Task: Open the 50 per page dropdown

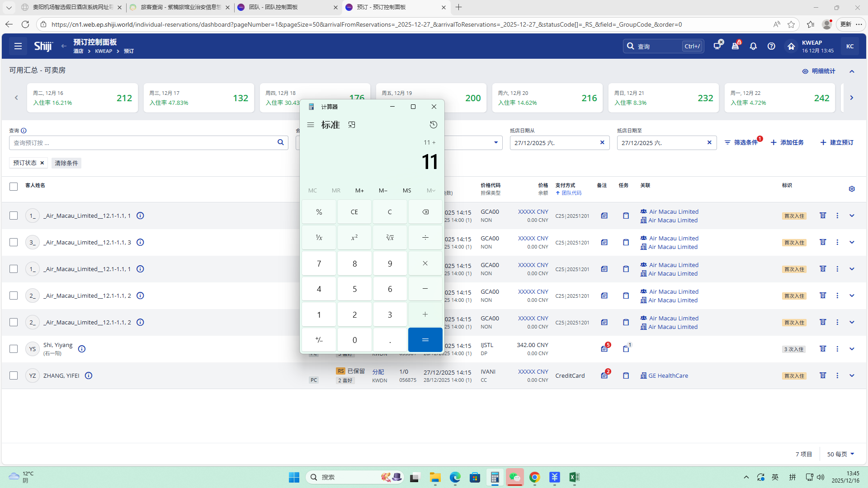Action: pos(840,454)
